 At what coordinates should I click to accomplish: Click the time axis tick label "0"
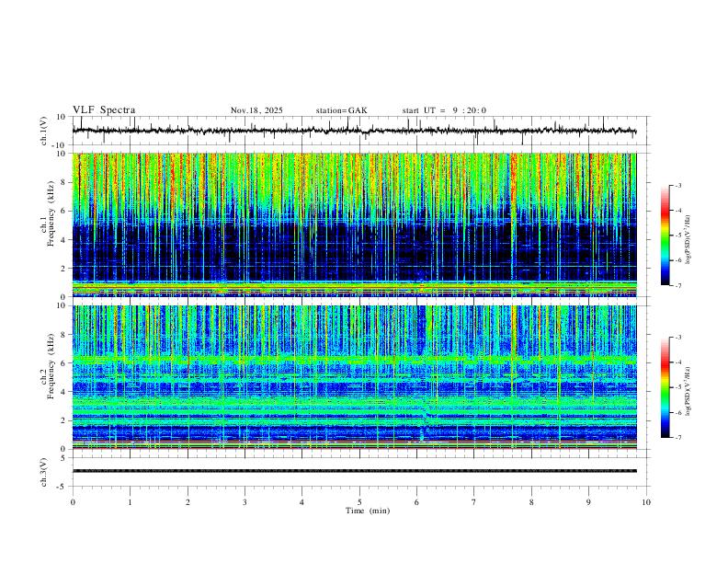73,502
